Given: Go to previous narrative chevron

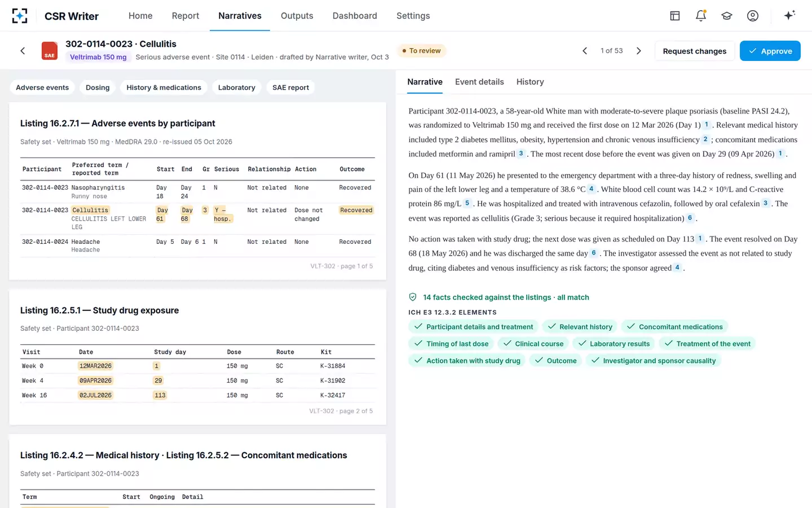Looking at the screenshot, I should click(585, 51).
